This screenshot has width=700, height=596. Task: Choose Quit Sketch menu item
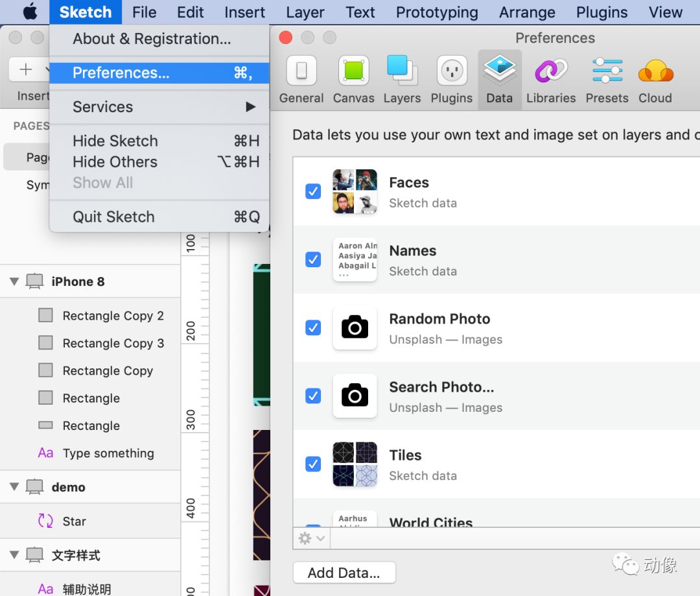point(159,217)
